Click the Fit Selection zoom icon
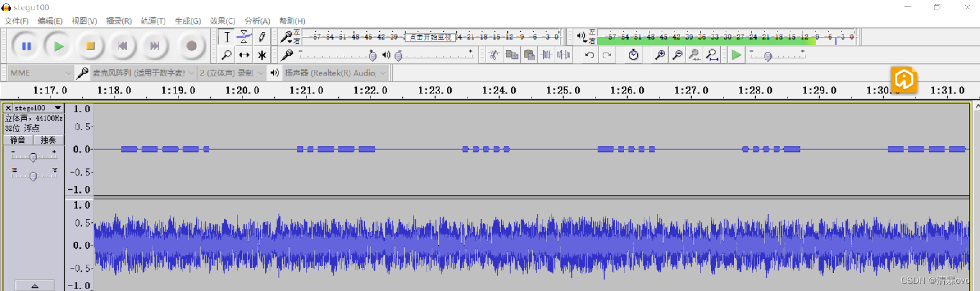Image resolution: width=980 pixels, height=291 pixels. 694,55
